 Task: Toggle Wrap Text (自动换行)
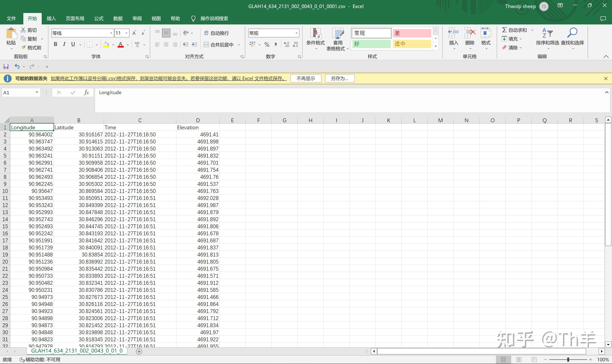pyautogui.click(x=217, y=33)
